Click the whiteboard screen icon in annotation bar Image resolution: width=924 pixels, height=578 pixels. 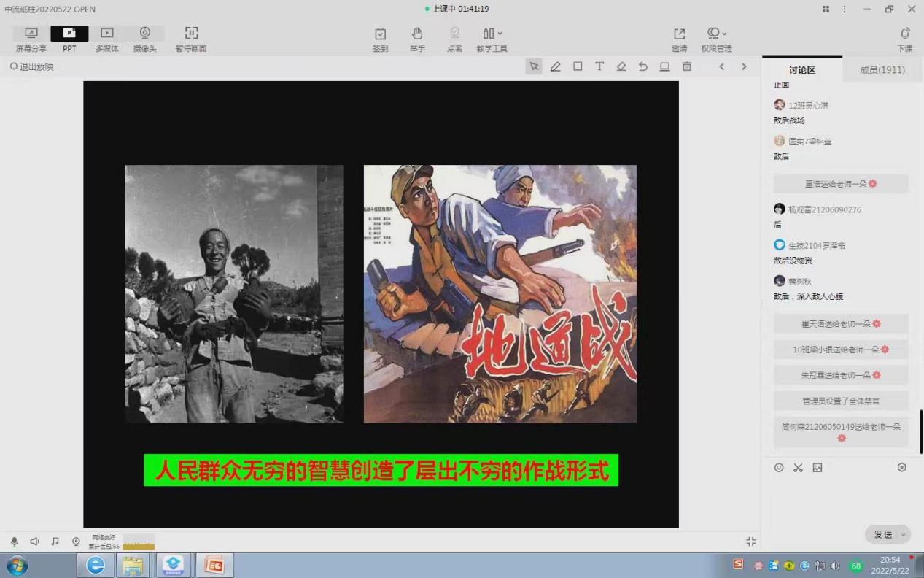pos(665,66)
